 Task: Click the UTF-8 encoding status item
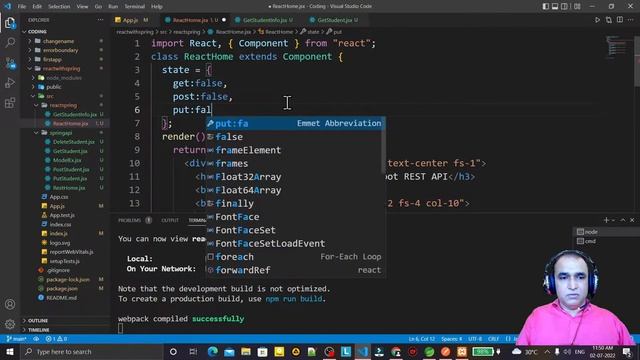click(475, 339)
